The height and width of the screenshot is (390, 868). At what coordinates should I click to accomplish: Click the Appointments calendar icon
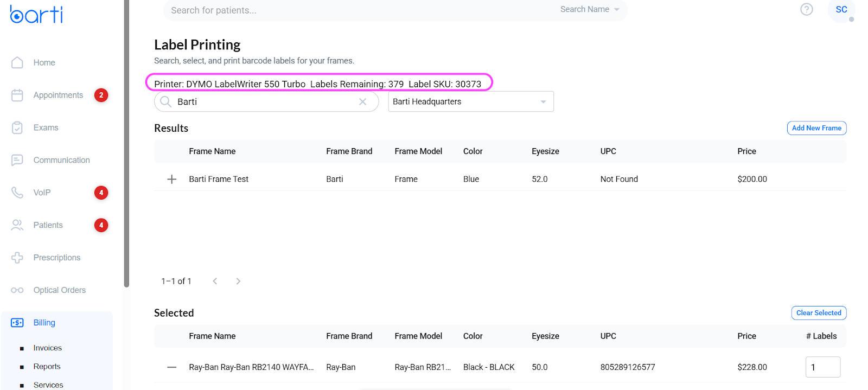(x=17, y=95)
